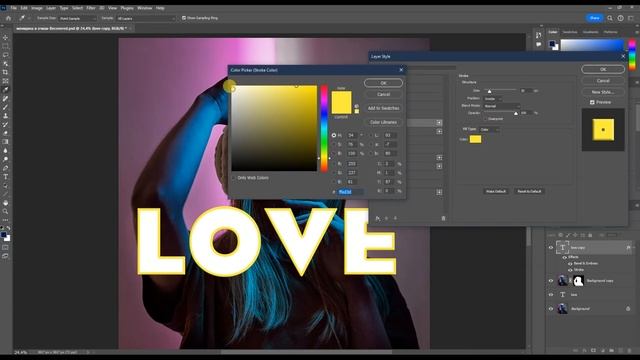Click Make Default button
Viewport: 640px width, 360px height.
496,191
